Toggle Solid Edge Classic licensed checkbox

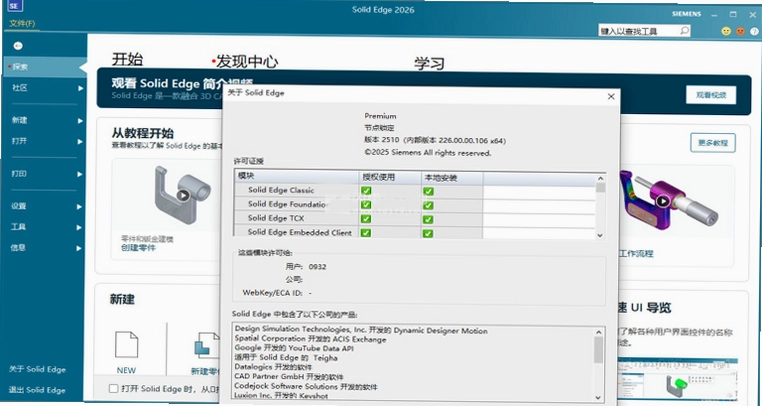366,191
